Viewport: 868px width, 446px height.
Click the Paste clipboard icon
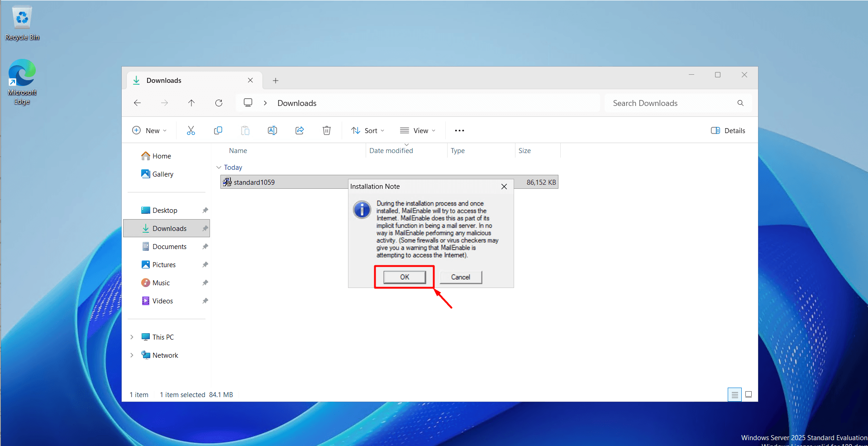(x=245, y=130)
